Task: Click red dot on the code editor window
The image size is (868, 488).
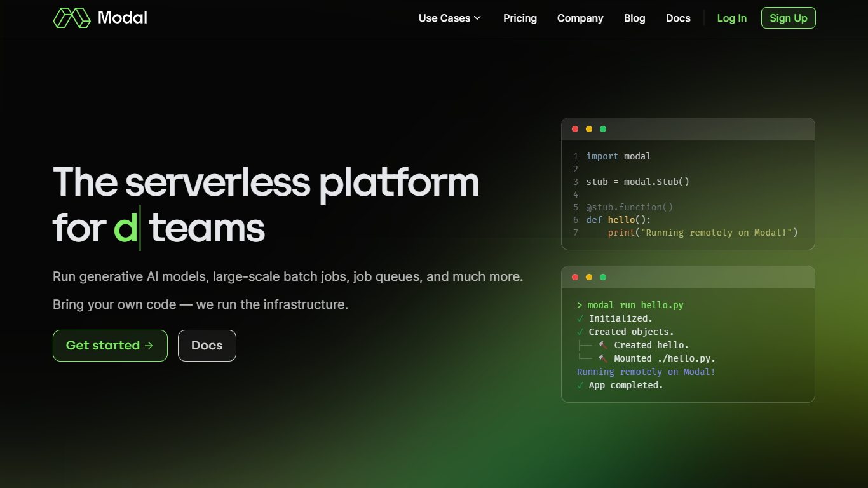Action: (x=575, y=129)
